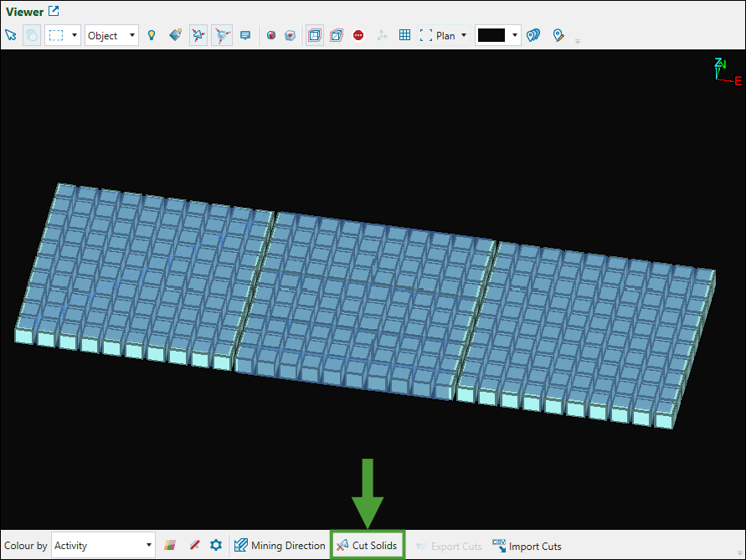This screenshot has width=746, height=560.
Task: Activate the pan hand tool
Action: click(x=32, y=35)
